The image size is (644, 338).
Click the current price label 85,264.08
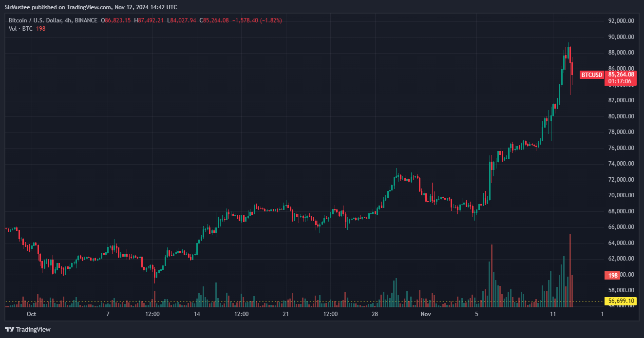tap(621, 75)
